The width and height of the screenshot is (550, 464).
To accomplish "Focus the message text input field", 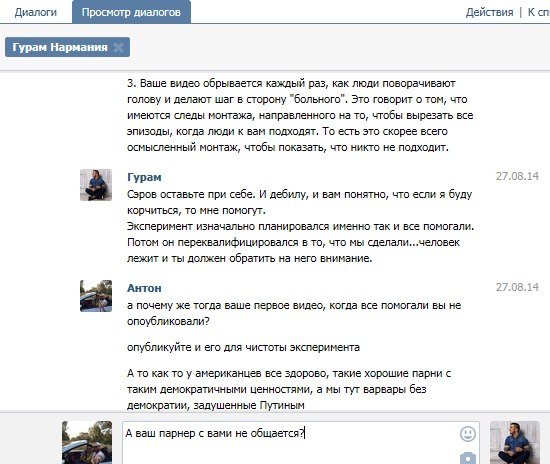I will click(x=291, y=443).
